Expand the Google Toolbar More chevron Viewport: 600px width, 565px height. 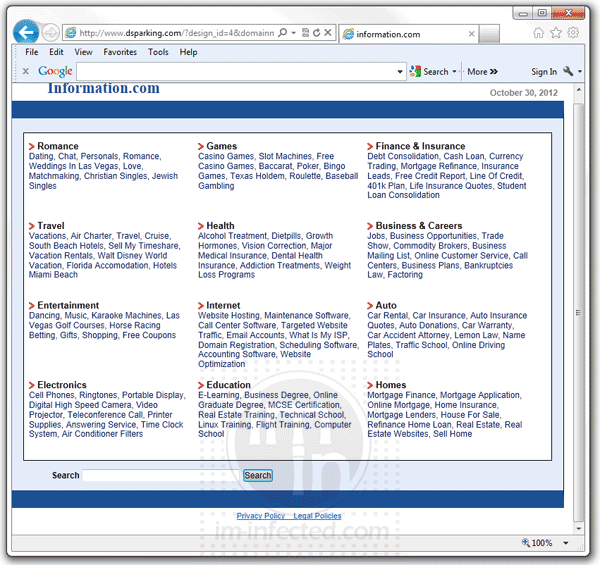pos(483,72)
